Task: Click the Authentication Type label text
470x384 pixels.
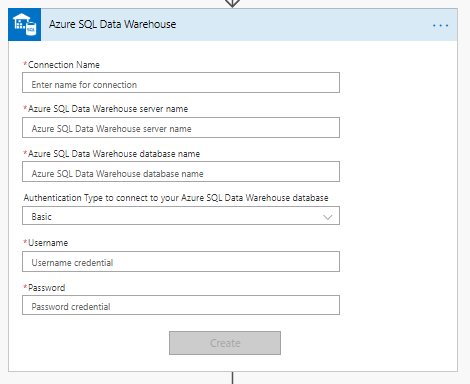Action: 176,198
